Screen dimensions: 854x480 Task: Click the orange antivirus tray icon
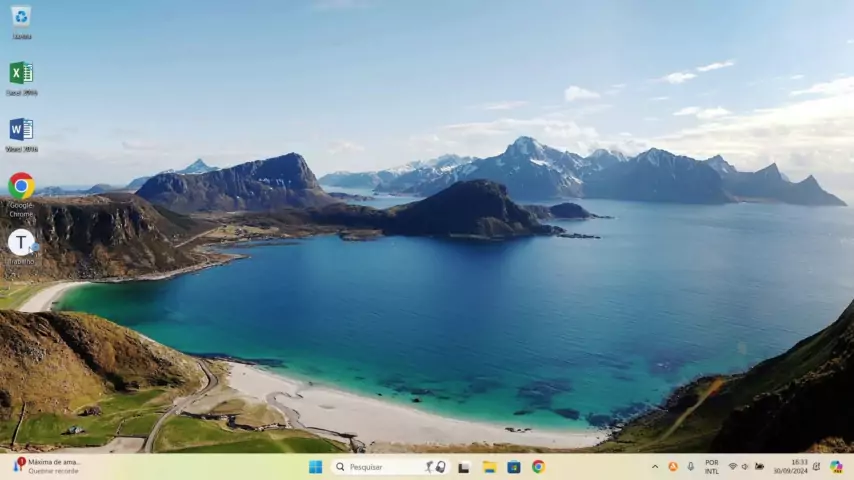pyautogui.click(x=673, y=467)
